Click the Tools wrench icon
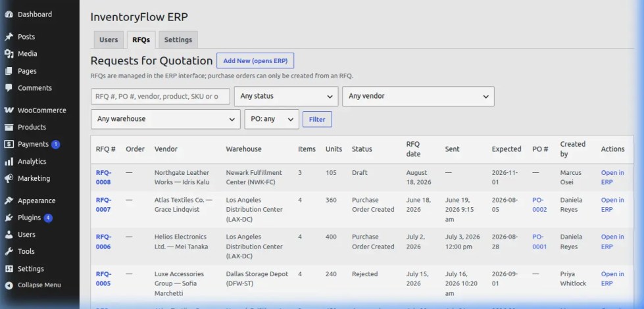 tap(9, 251)
